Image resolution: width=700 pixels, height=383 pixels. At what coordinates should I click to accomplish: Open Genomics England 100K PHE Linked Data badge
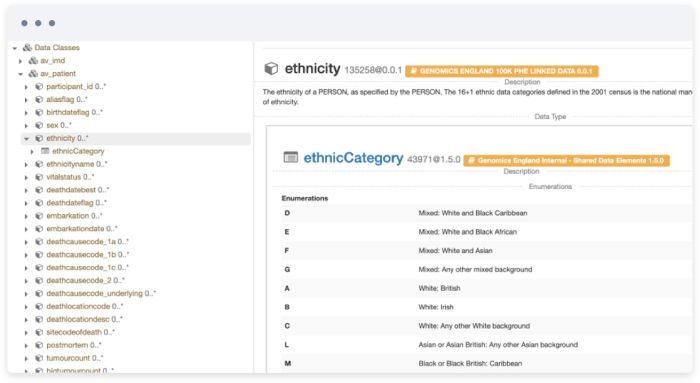pyautogui.click(x=502, y=71)
